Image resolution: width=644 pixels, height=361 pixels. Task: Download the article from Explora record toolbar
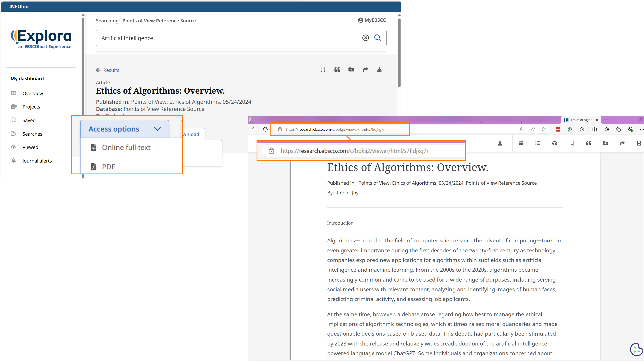[379, 70]
